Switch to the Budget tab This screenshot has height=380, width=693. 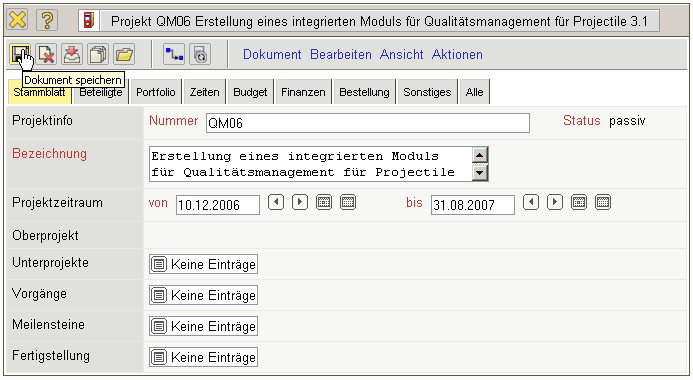(x=250, y=92)
